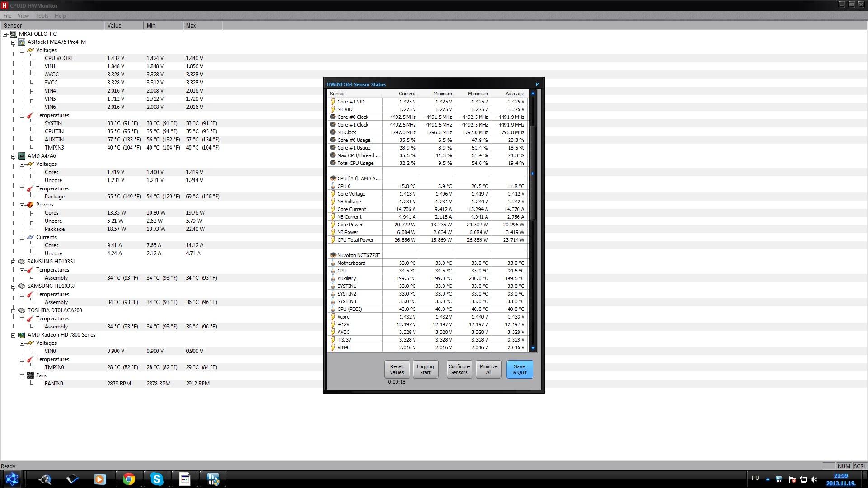This screenshot has height=488, width=868.
Task: Click the Powers flame icon
Action: [30, 205]
